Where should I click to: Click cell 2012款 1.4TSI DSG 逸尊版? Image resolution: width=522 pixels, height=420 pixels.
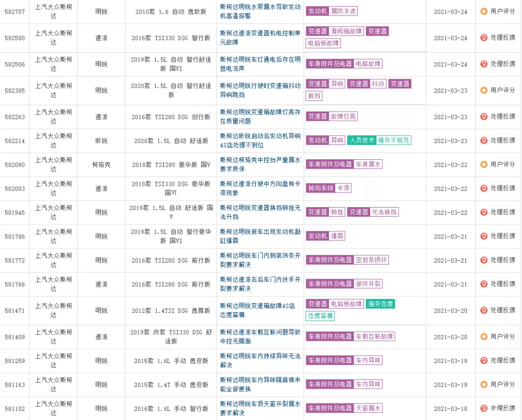coord(171,310)
